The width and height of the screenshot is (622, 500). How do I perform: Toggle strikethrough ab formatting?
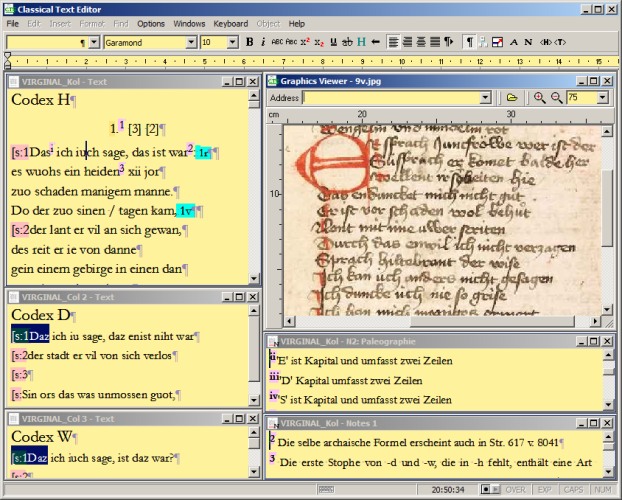347,42
